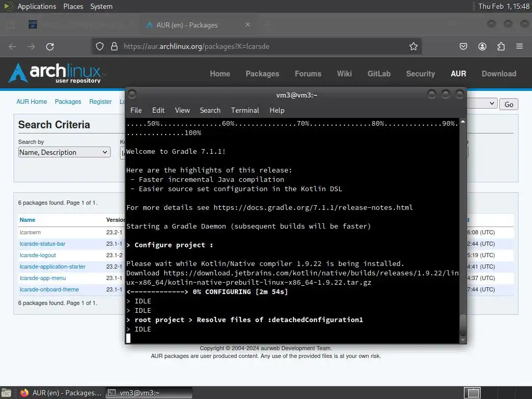The width and height of the screenshot is (532, 399).
Task: Go forward in Firefox history
Action: pyautogui.click(x=31, y=46)
